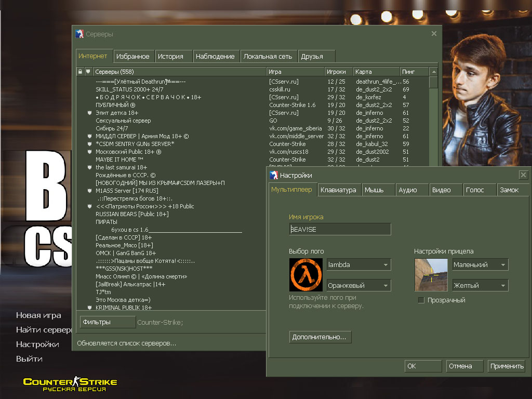Click the Применить button
532x399 pixels.
click(507, 366)
